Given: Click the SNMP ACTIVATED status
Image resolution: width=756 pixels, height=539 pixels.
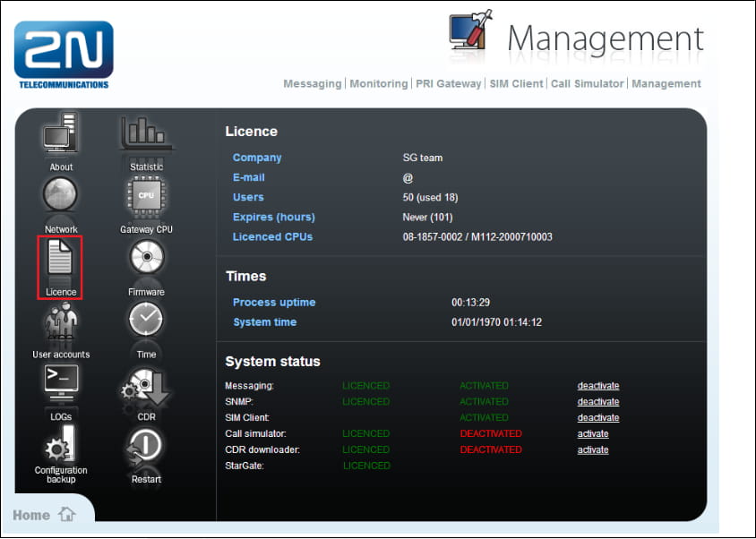Looking at the screenshot, I should (x=484, y=402).
